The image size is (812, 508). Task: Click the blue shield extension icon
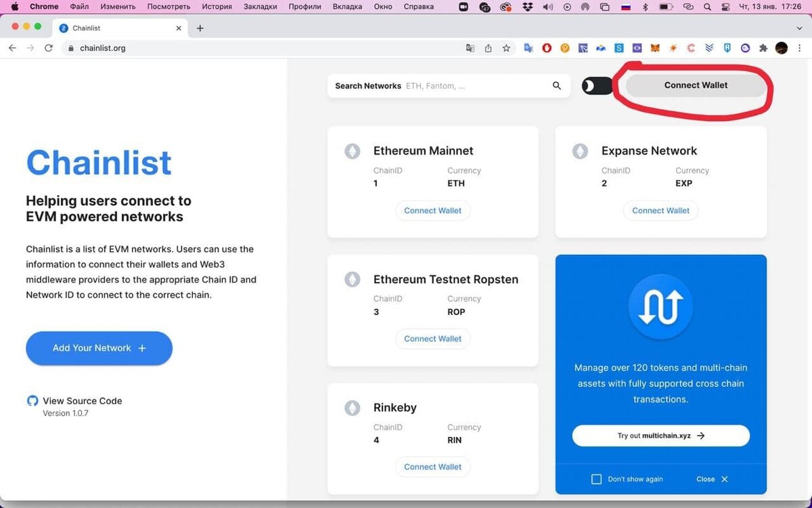coord(727,48)
